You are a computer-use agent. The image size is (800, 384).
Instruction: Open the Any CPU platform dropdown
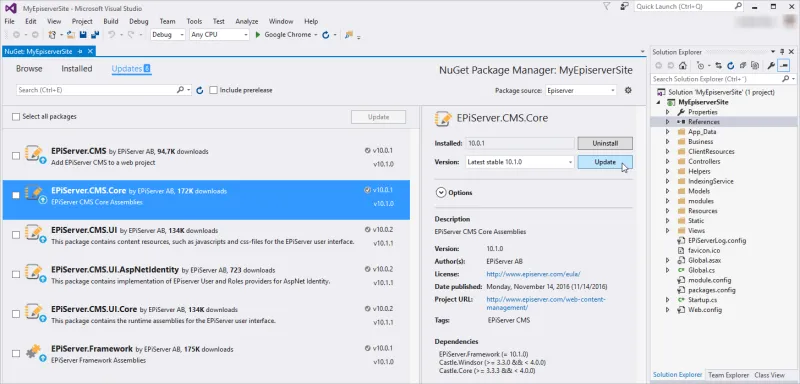tap(219, 35)
